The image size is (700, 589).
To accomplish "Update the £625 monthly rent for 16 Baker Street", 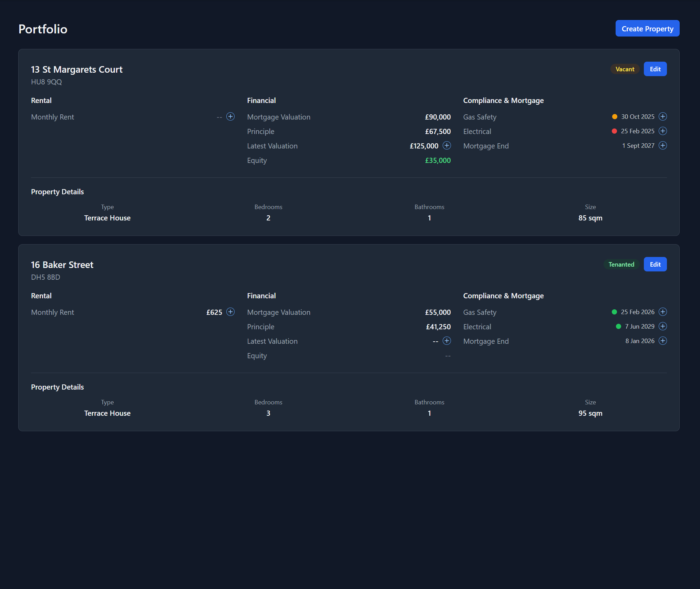I will pos(230,312).
